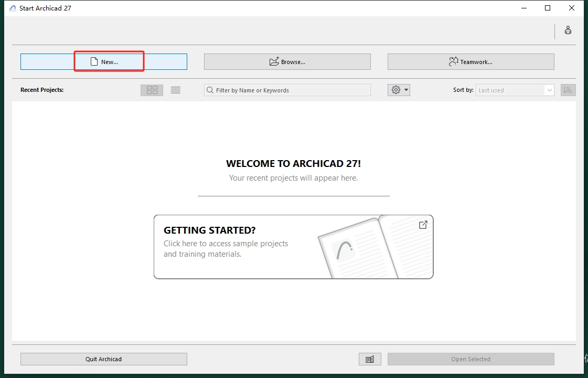Close the Start Archicad 27 window

[572, 8]
